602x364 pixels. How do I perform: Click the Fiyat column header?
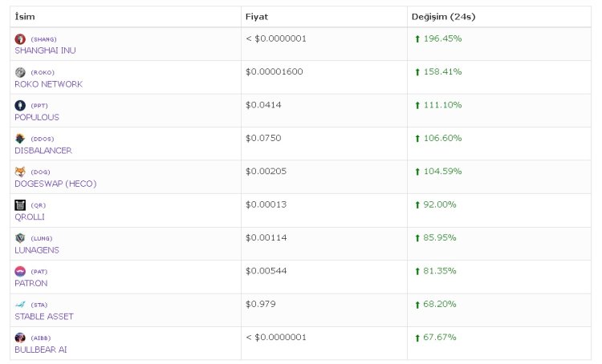257,17
